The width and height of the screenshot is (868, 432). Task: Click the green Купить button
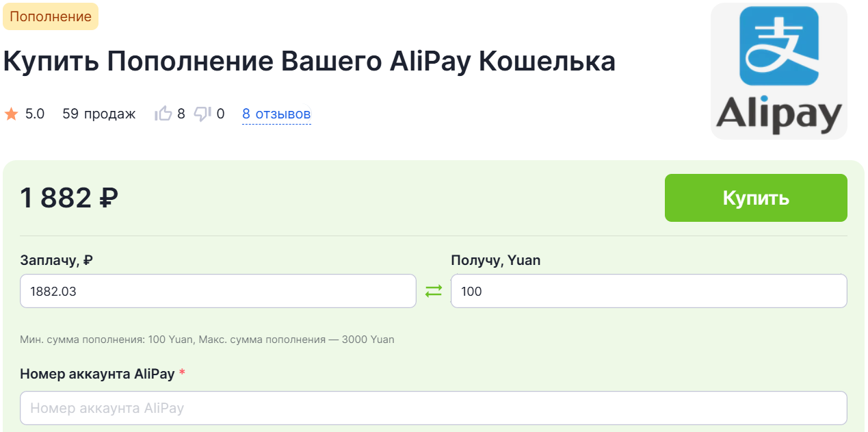pos(756,198)
